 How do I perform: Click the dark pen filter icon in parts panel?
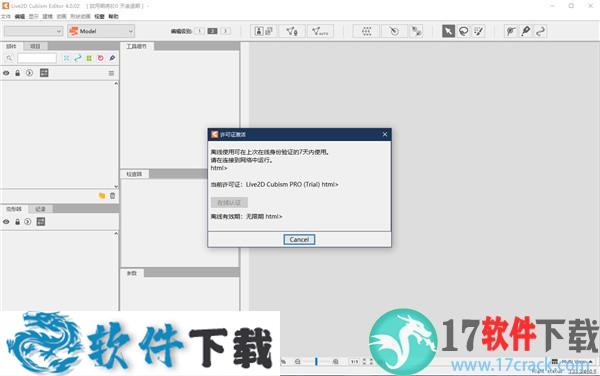112,58
